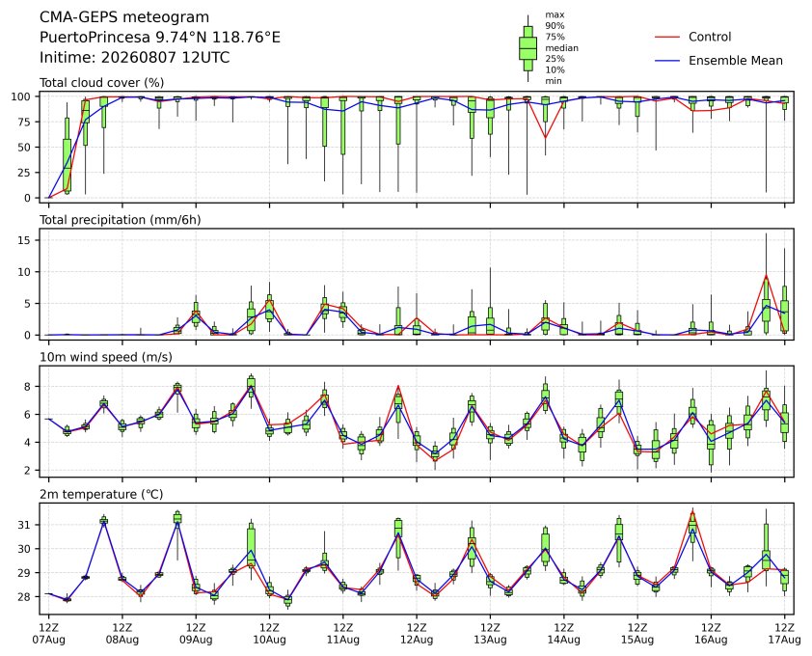Click the 'median' legend label
This screenshot has width=812, height=656.
[561, 47]
